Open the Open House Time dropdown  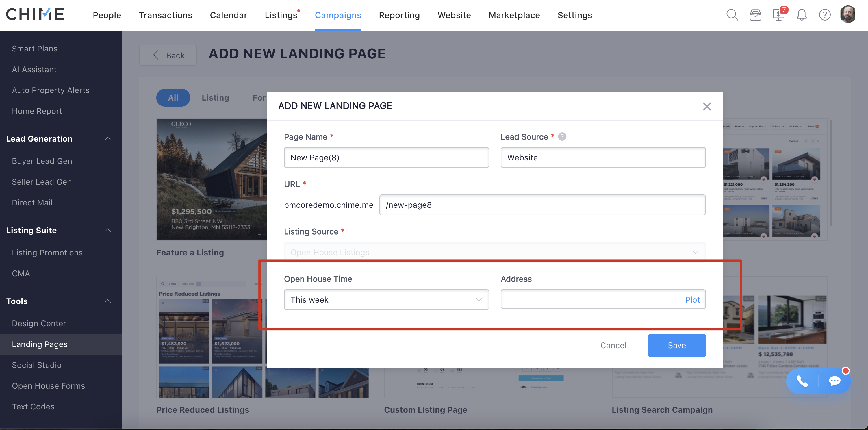coord(386,300)
